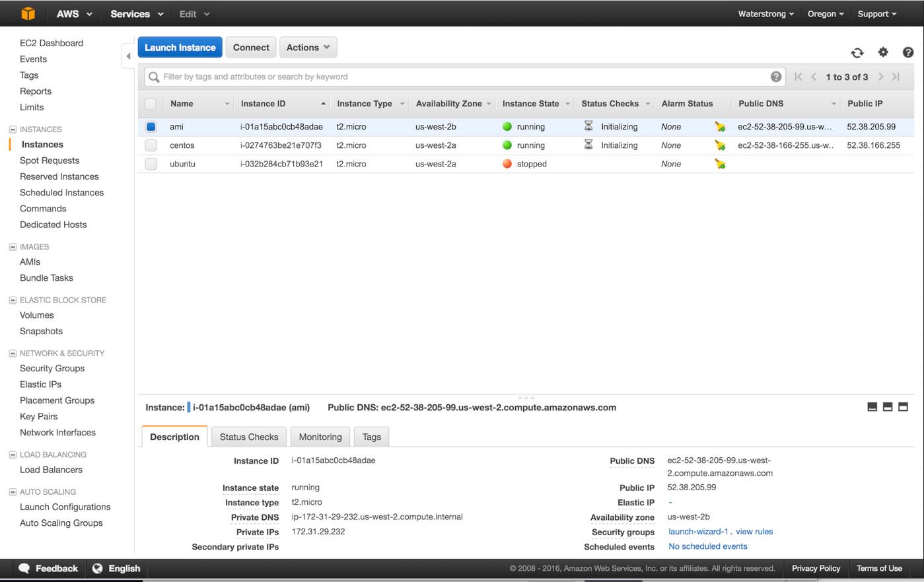
Task: Click the magnifier icon in the filter box
Action: pyautogui.click(x=154, y=77)
